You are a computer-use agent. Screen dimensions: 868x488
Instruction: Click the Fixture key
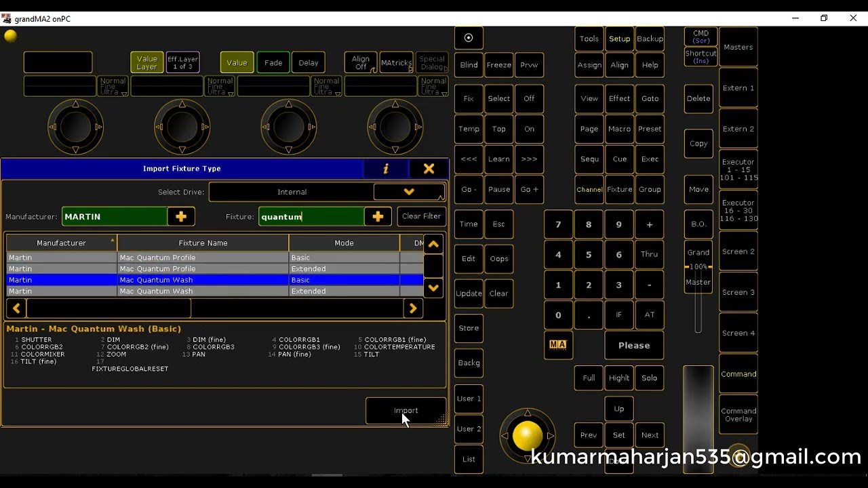tap(619, 189)
